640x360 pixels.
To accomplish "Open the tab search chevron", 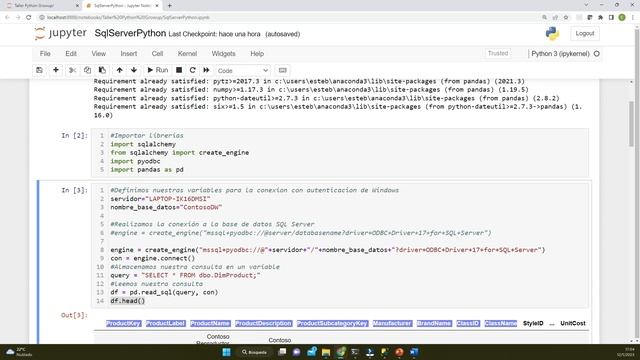I will (586, 5).
